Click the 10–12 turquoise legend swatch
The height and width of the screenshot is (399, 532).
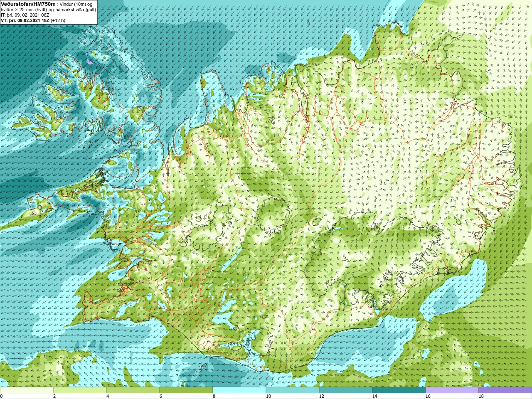[293, 390]
